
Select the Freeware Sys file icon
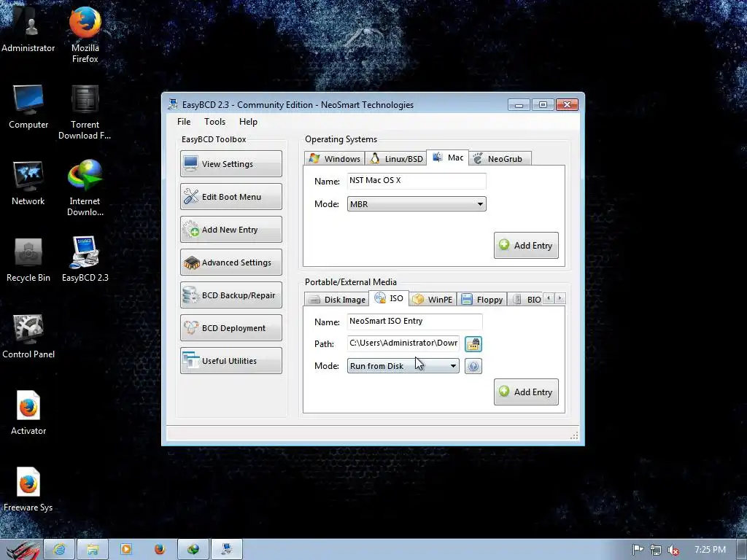(28, 489)
